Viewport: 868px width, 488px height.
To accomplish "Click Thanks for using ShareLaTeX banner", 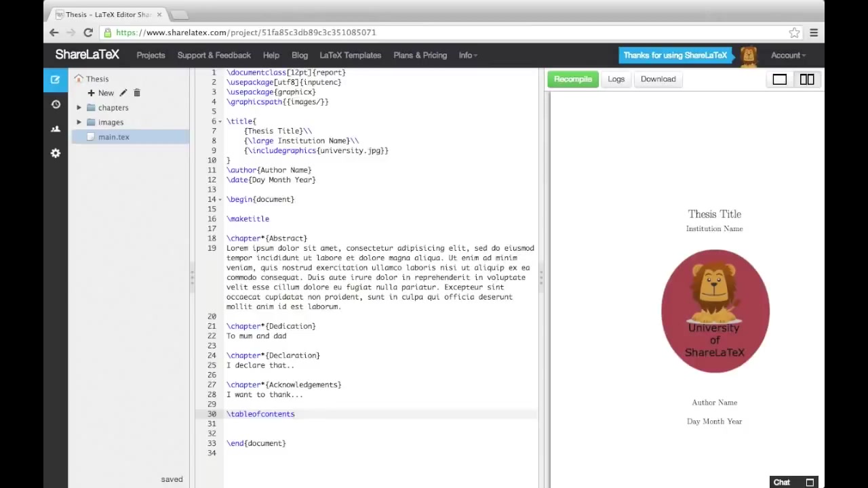I will click(675, 56).
